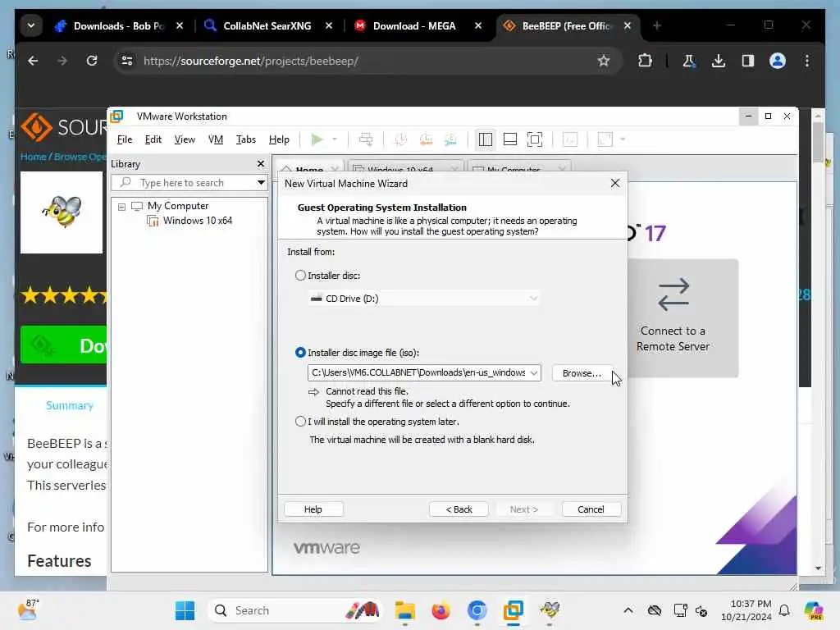Click the Home breadcrumb link on SourceForge
This screenshot has width=840, height=630.
point(33,157)
